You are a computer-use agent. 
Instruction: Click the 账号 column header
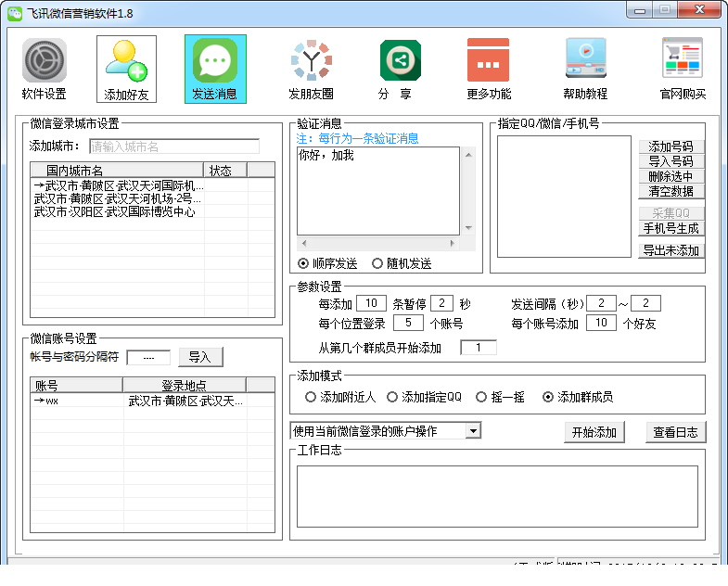click(x=77, y=386)
